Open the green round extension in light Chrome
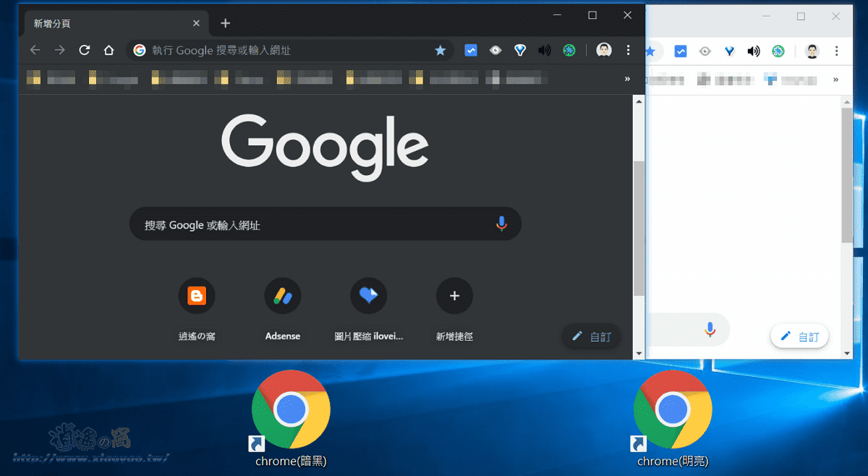 778,51
